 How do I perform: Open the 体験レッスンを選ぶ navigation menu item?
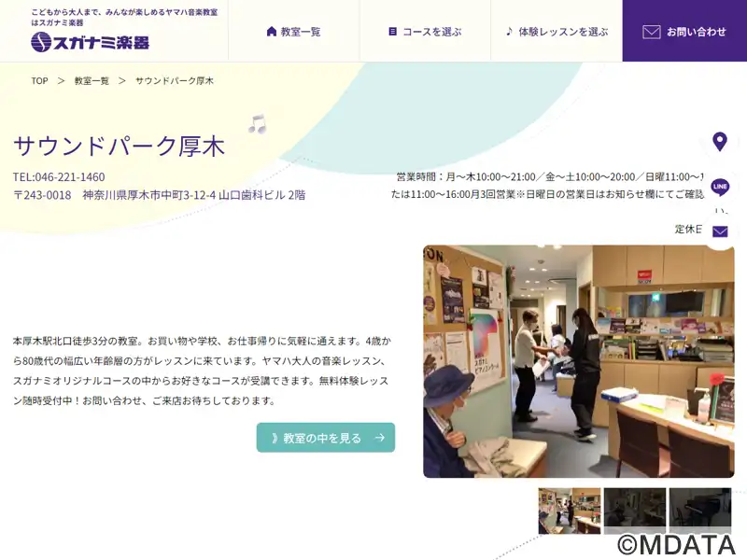click(x=557, y=32)
